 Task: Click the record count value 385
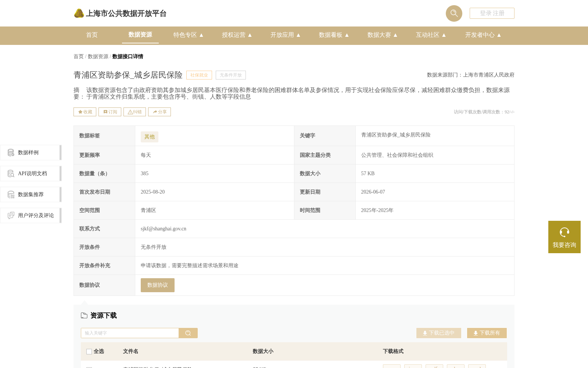click(145, 174)
